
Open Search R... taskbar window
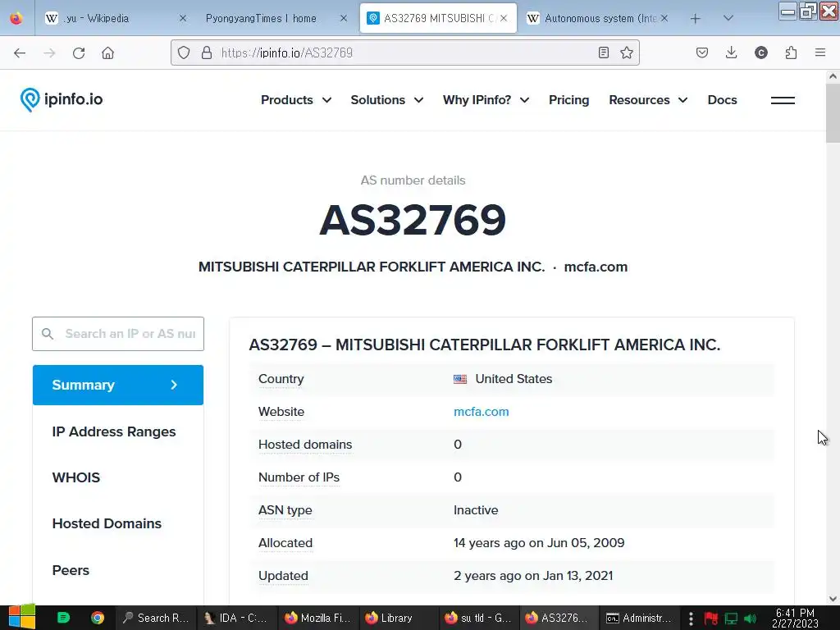pyautogui.click(x=156, y=618)
